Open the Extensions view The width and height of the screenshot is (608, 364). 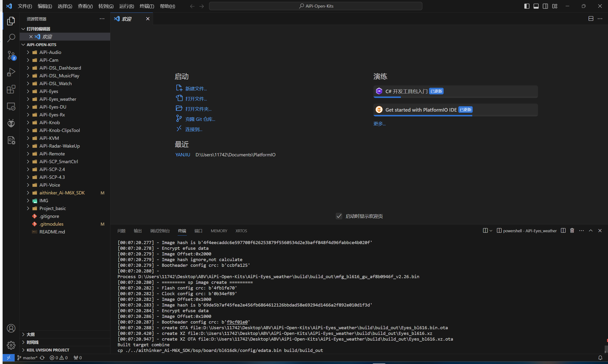11,89
